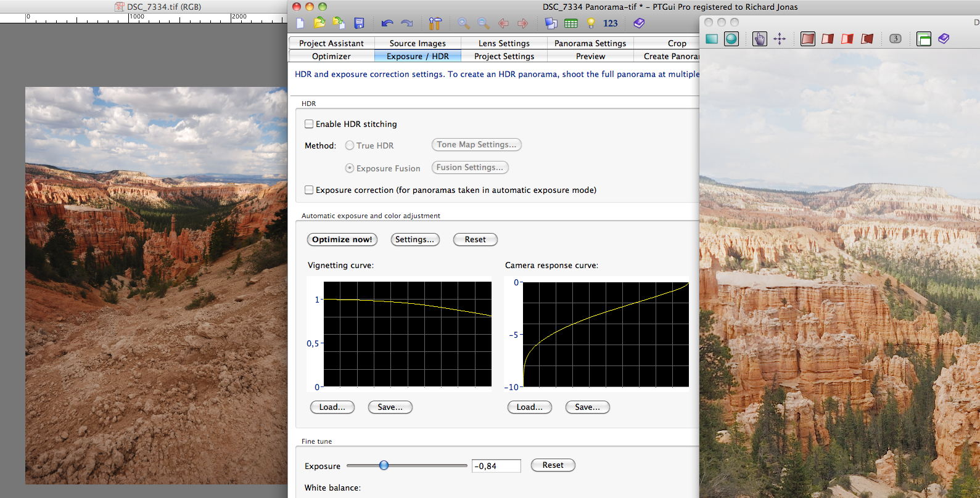Switch to the Lens Settings tab
This screenshot has width=980, height=498.
(x=504, y=43)
